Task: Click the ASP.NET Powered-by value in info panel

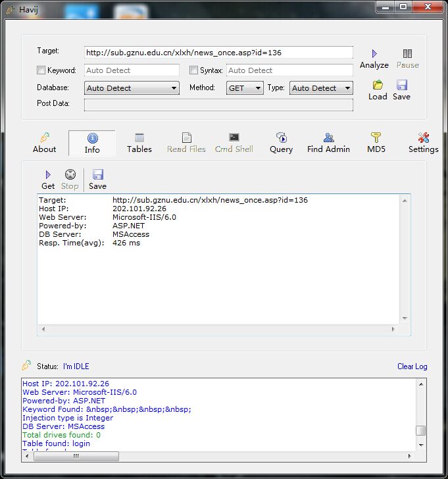Action: click(x=128, y=226)
